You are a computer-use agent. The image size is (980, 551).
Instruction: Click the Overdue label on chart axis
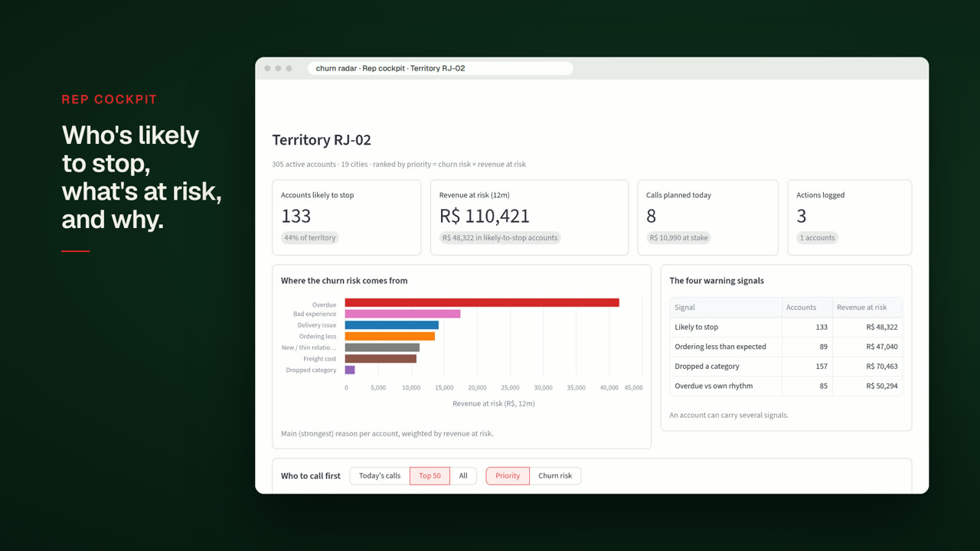(324, 305)
